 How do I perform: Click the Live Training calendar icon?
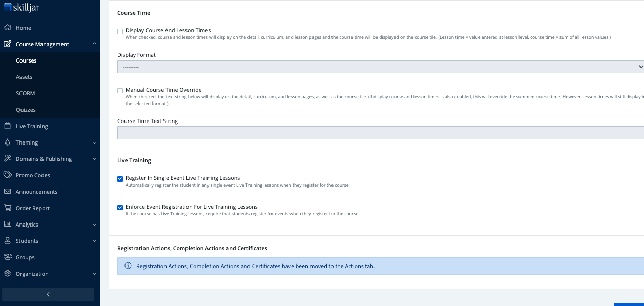[7, 126]
